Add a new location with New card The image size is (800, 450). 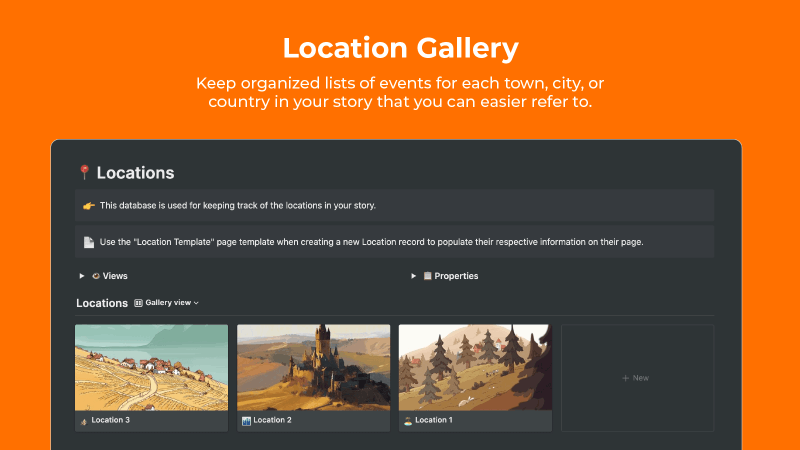click(637, 378)
